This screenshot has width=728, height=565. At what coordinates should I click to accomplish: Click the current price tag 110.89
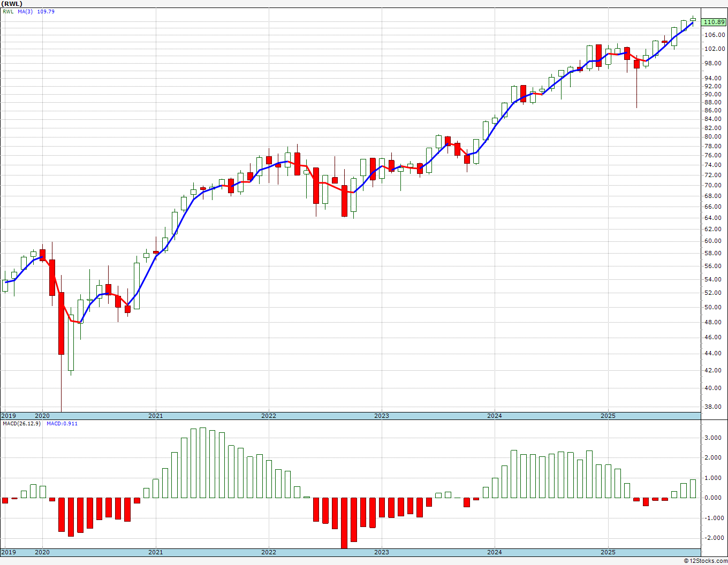[x=715, y=22]
